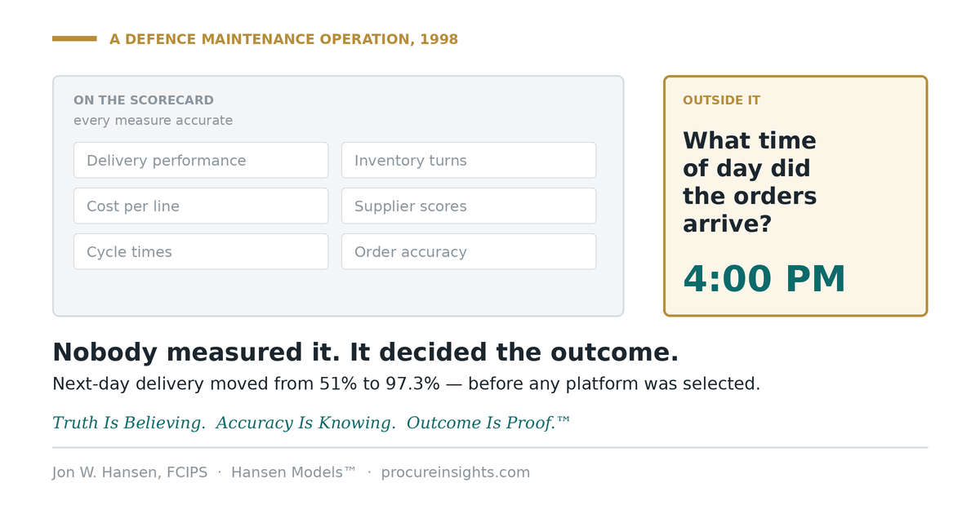980x514 pixels.
Task: Select the Order accuracy box
Action: pyautogui.click(x=469, y=251)
